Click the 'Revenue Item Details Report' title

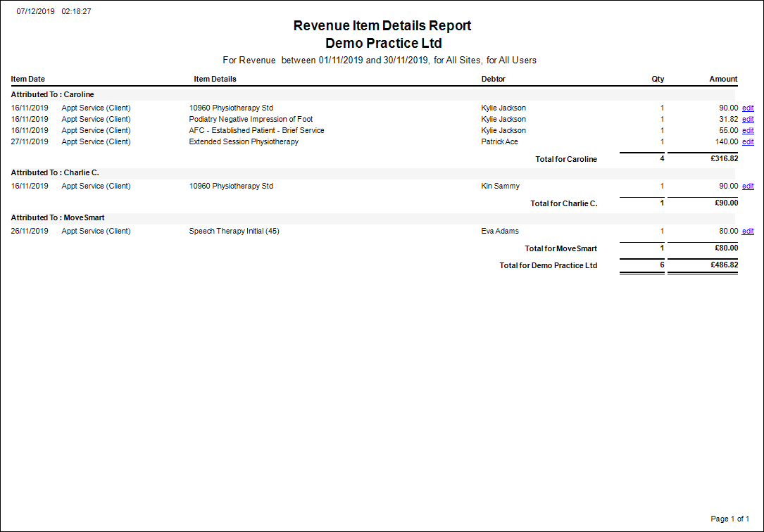pyautogui.click(x=382, y=26)
